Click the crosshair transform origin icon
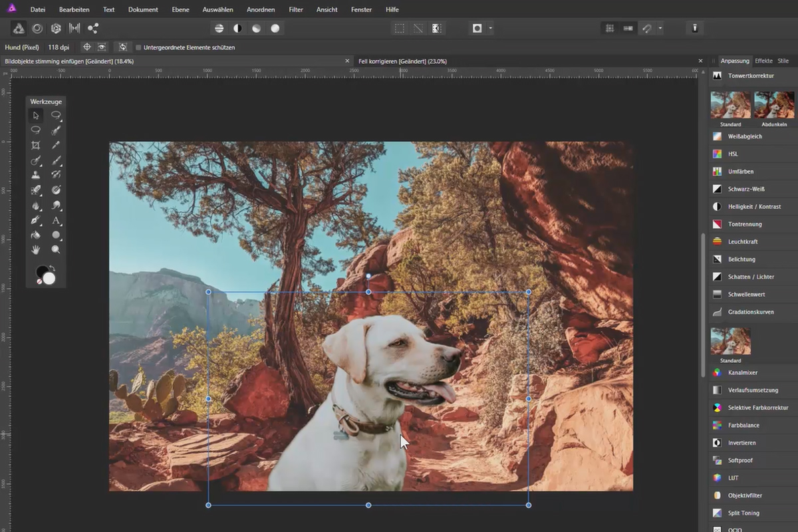798x532 pixels. 86,47
